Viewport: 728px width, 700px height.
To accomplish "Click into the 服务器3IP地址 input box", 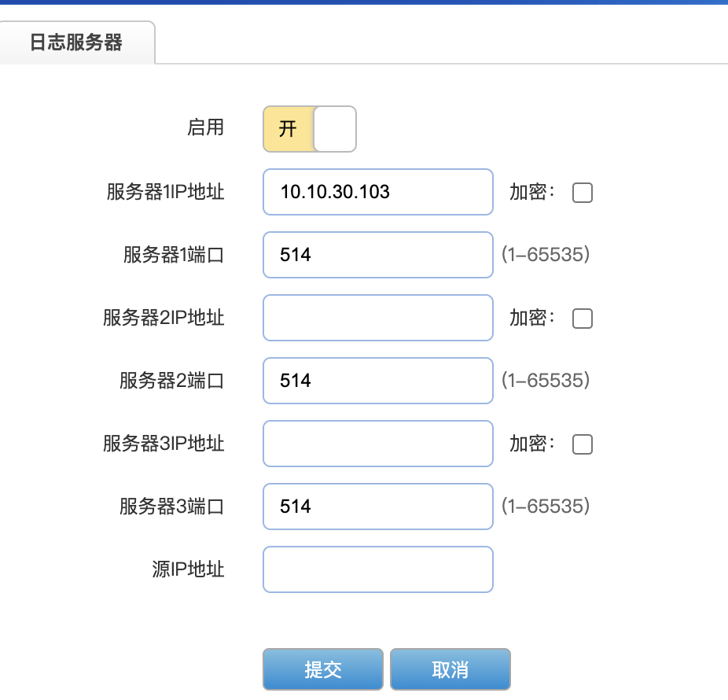I will point(377,444).
